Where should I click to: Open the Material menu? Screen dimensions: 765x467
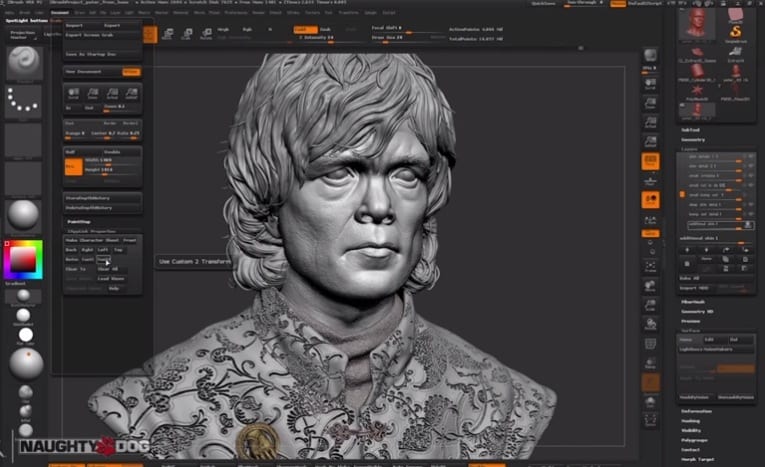(181, 13)
